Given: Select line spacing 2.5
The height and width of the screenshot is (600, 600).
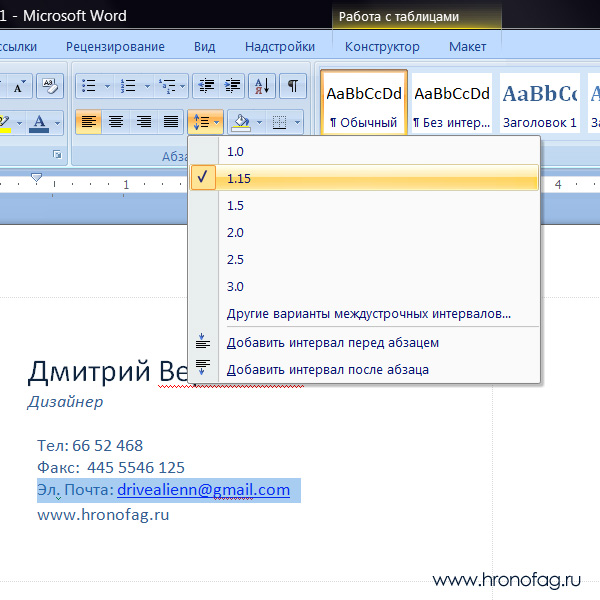Looking at the screenshot, I should point(364,259).
